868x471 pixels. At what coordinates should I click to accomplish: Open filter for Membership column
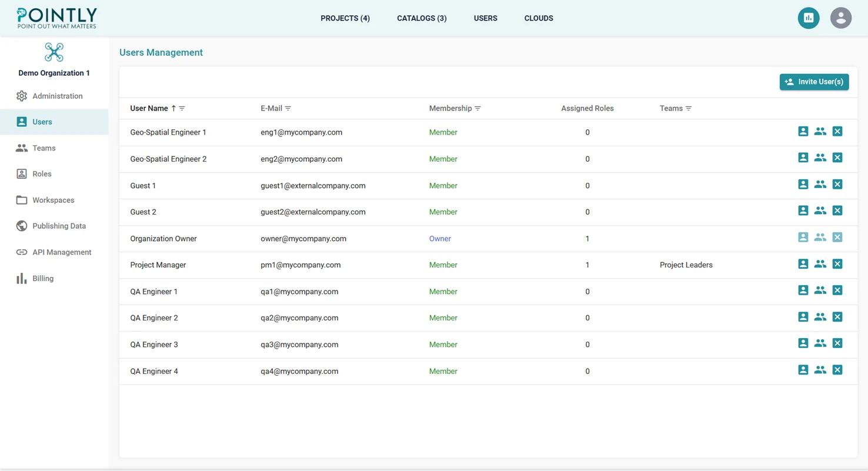click(478, 108)
